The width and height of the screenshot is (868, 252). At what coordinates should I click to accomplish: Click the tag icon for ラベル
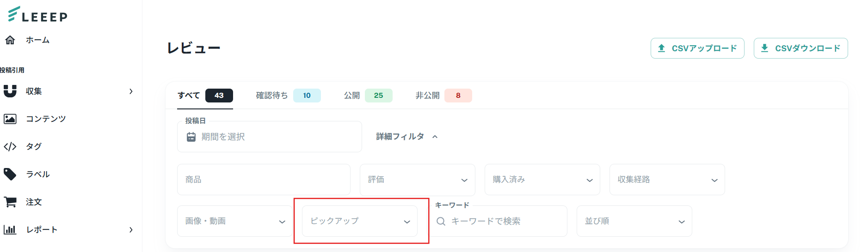10,174
